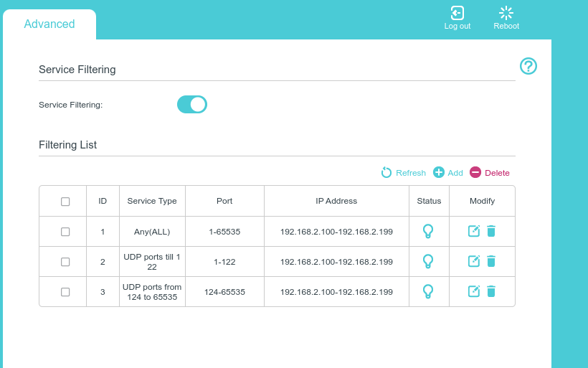This screenshot has height=368, width=588.
Task: Disable the Service Filtering switch
Action: (192, 104)
